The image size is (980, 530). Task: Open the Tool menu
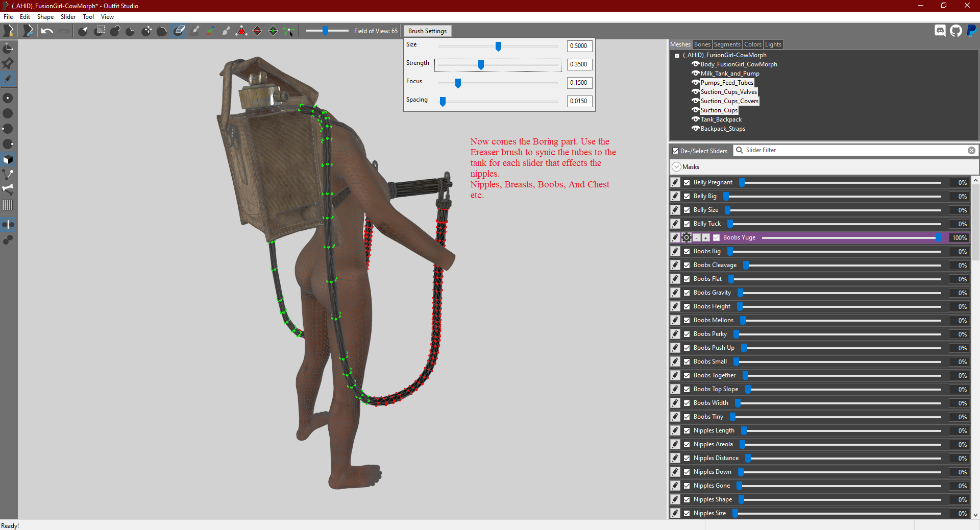(88, 17)
